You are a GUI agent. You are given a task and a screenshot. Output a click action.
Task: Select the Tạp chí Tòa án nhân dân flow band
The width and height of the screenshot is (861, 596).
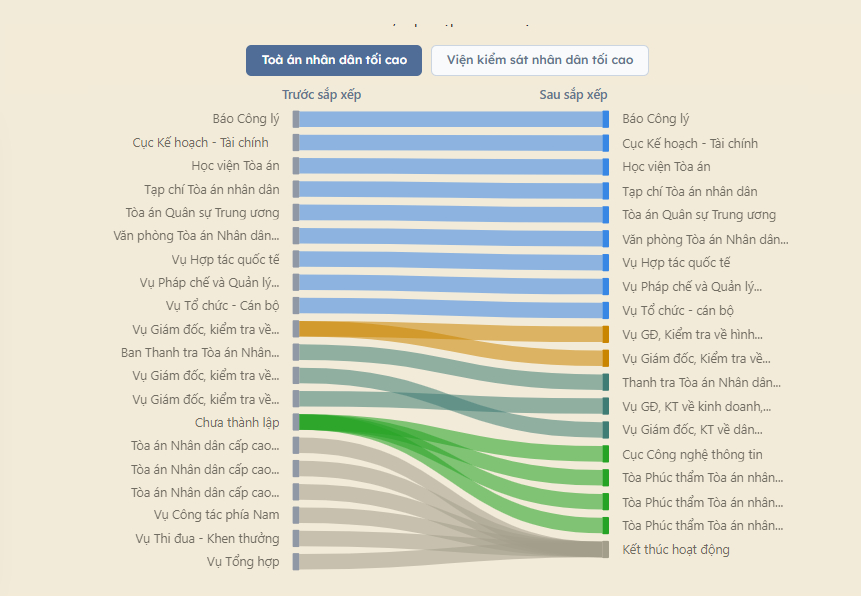451,190
